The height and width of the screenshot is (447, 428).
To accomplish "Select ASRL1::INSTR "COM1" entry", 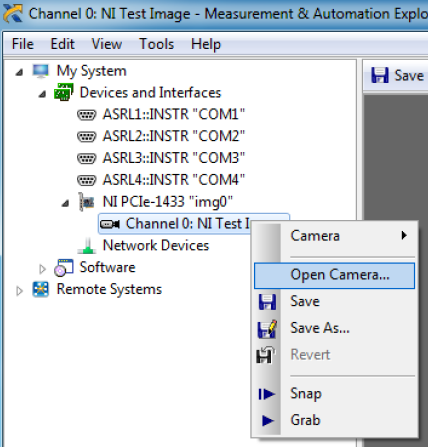I will click(x=174, y=114).
